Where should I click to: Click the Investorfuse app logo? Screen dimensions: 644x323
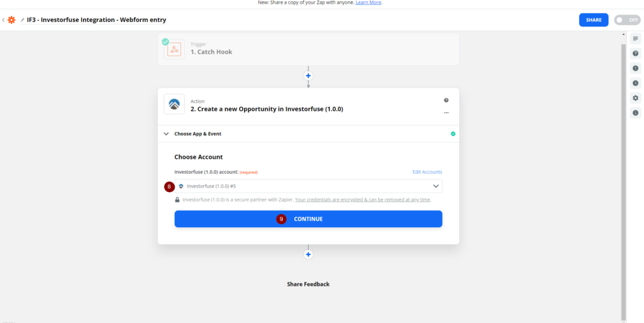(174, 104)
